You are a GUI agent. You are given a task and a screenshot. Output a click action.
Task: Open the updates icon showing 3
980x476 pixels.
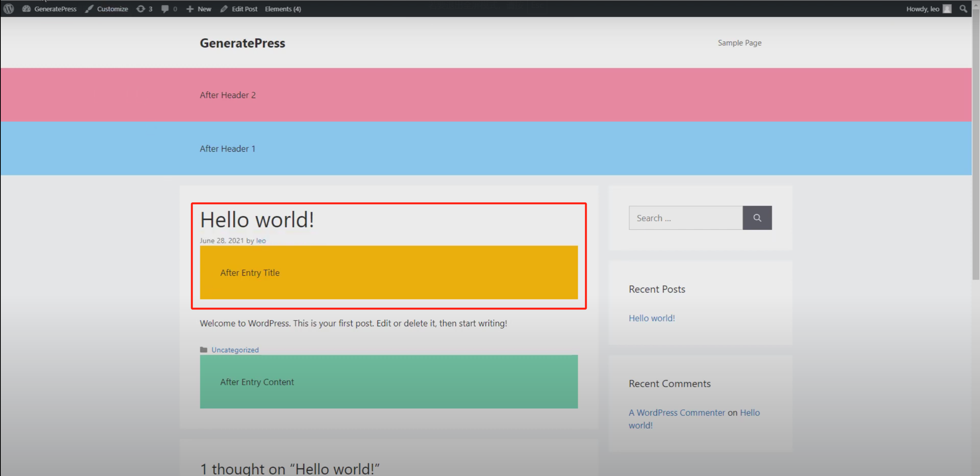tap(141, 8)
